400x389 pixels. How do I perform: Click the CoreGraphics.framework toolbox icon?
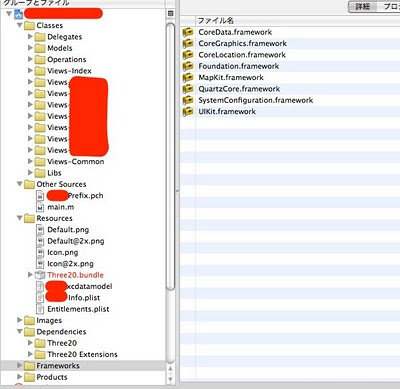pyautogui.click(x=188, y=43)
